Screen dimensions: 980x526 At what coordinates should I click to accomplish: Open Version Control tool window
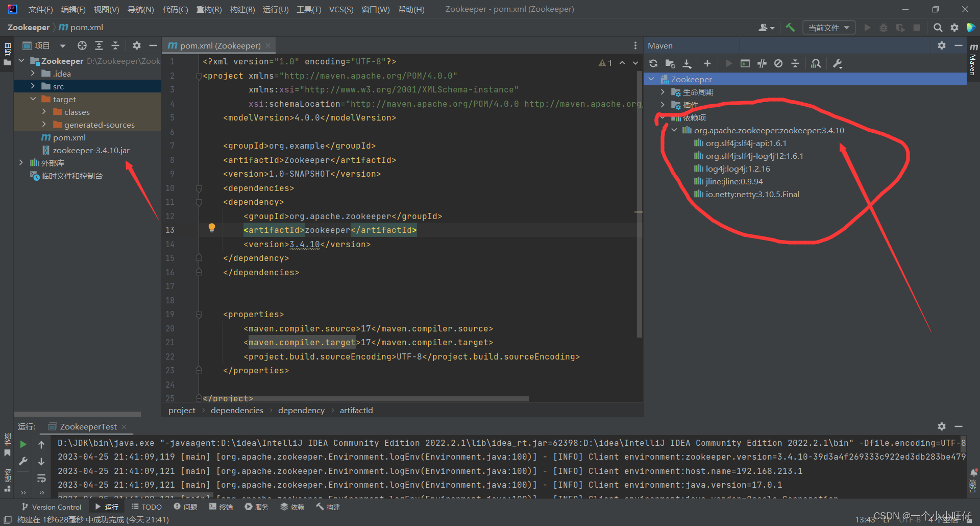tap(51, 507)
